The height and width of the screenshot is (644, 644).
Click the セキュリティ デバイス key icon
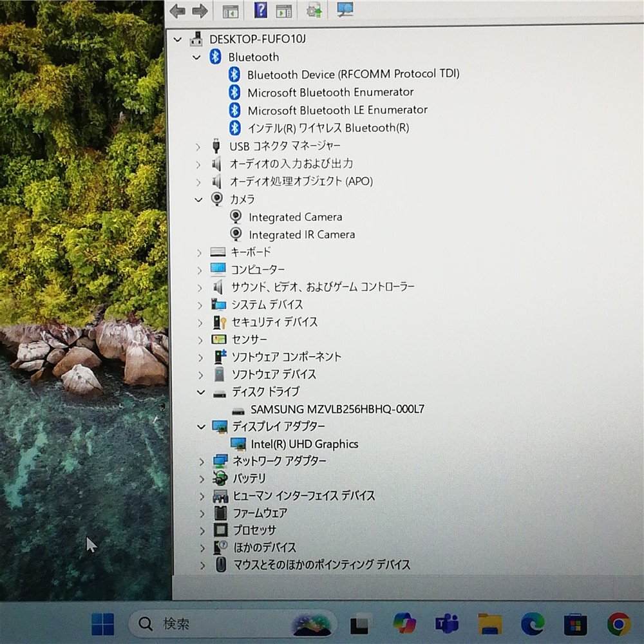tap(220, 323)
